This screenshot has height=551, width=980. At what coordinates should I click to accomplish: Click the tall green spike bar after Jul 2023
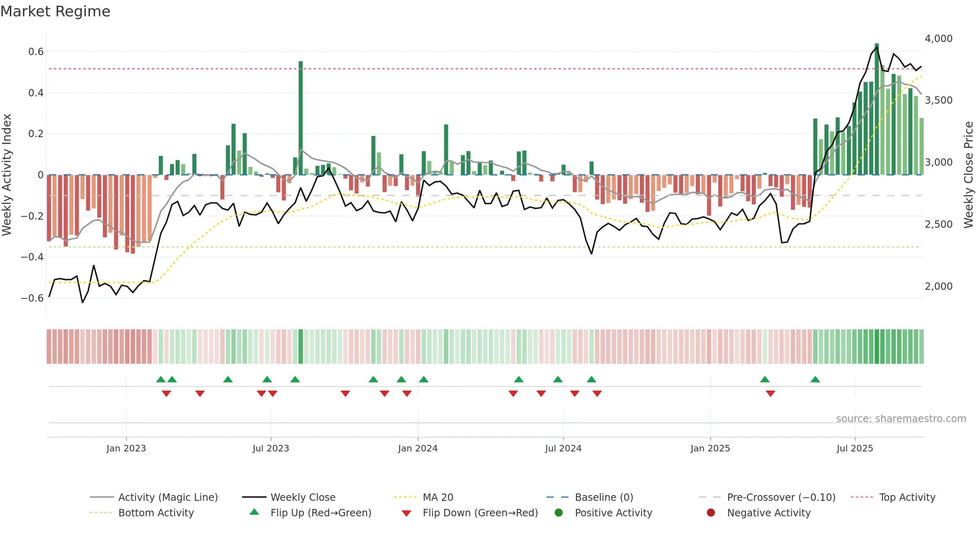click(x=301, y=118)
